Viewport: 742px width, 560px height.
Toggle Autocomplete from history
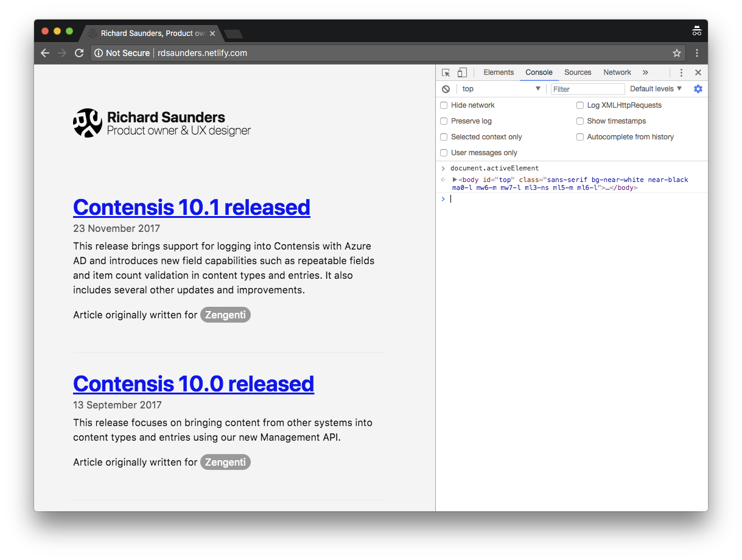tap(580, 137)
